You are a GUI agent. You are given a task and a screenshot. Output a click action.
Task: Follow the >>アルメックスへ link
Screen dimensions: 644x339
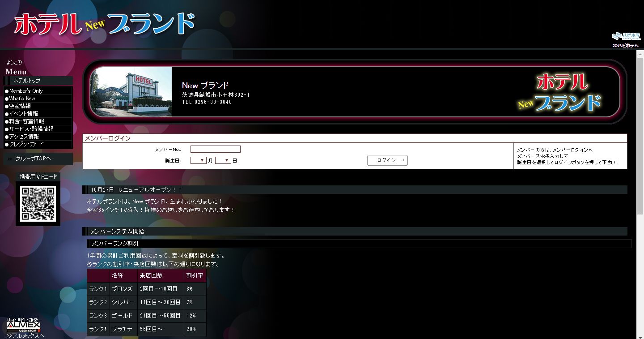pos(25,335)
